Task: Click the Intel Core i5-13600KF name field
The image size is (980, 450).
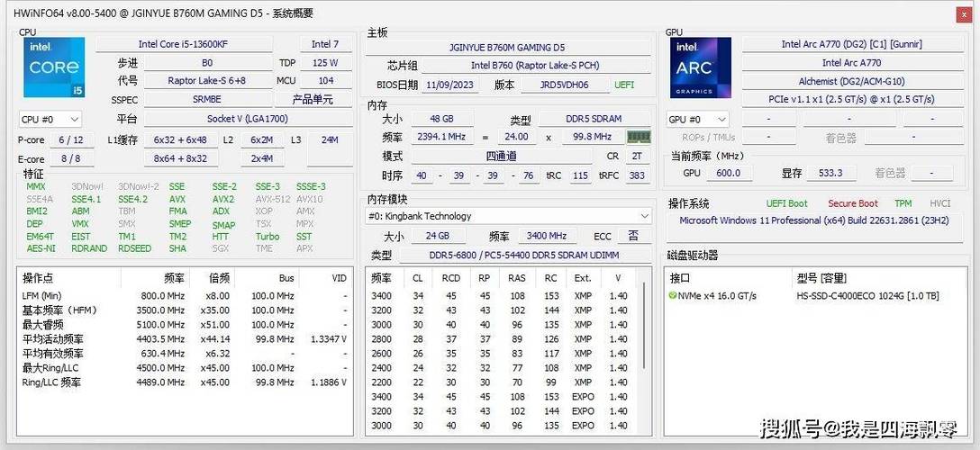Action: [184, 44]
